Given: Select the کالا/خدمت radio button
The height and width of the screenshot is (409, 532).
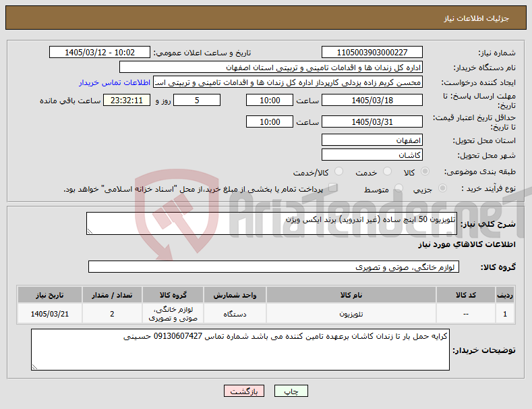Looking at the screenshot, I should pos(338,171).
